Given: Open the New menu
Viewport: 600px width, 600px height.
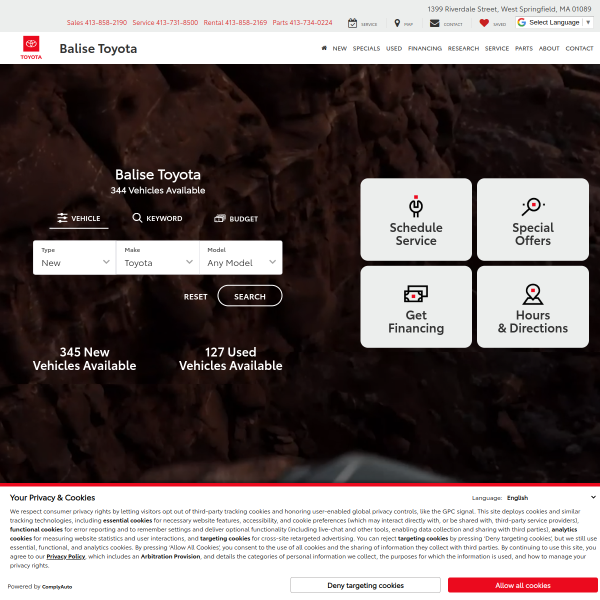Looking at the screenshot, I should [x=339, y=49].
